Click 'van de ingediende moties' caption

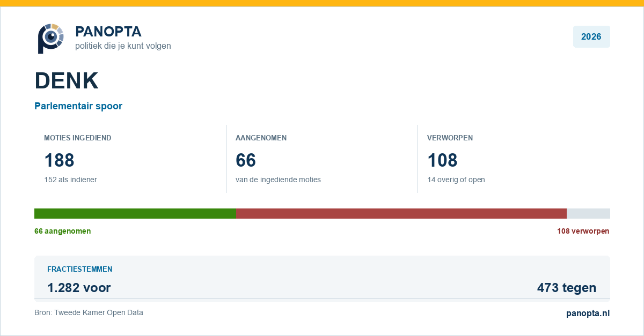point(278,180)
